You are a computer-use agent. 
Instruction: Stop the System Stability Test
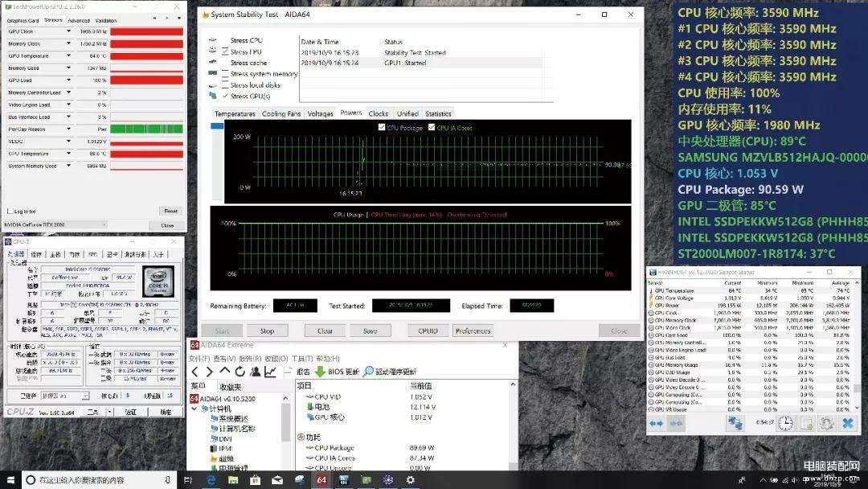[267, 331]
